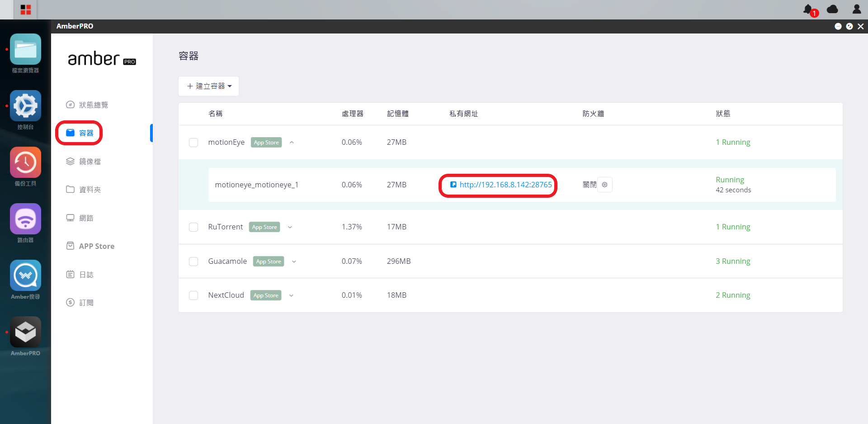Click motionEye's 1 Running status
Screen dimensions: 868x424
(733, 142)
